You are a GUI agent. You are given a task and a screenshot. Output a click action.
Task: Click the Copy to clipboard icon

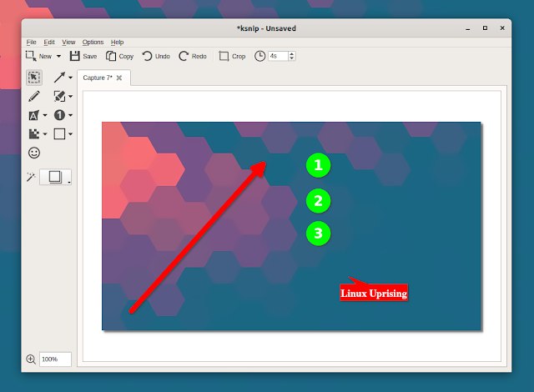[111, 56]
